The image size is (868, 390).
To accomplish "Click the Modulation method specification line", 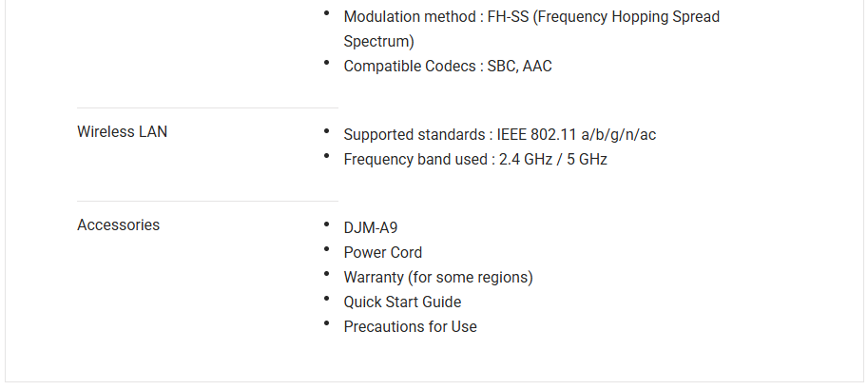I will (x=531, y=17).
